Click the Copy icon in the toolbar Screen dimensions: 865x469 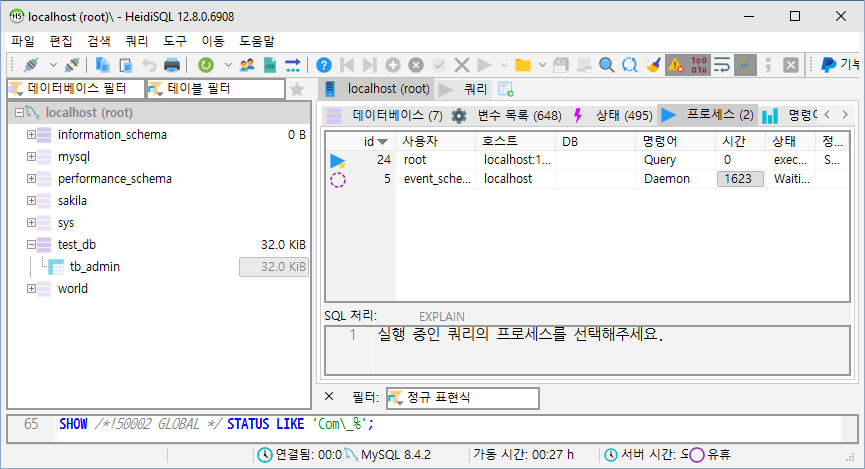[x=103, y=65]
